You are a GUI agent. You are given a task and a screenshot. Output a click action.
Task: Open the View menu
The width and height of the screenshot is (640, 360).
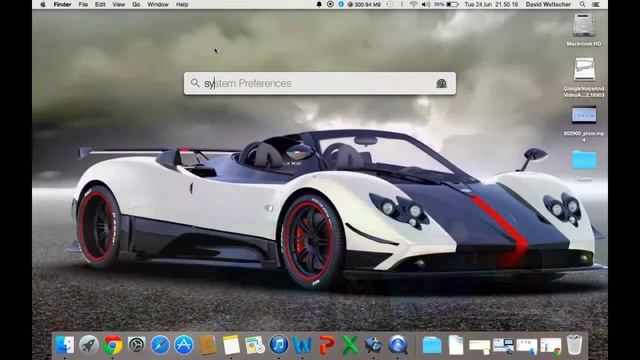click(x=119, y=4)
